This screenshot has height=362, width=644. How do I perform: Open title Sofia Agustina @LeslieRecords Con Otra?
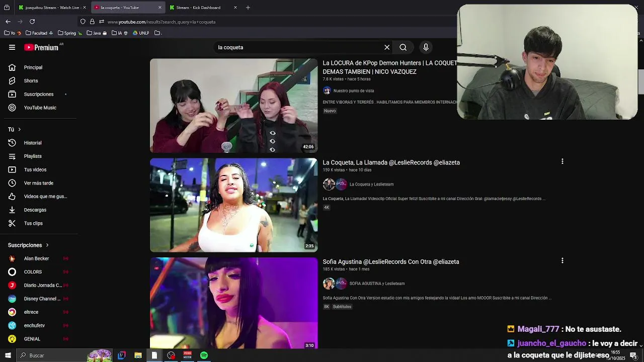[x=391, y=261]
